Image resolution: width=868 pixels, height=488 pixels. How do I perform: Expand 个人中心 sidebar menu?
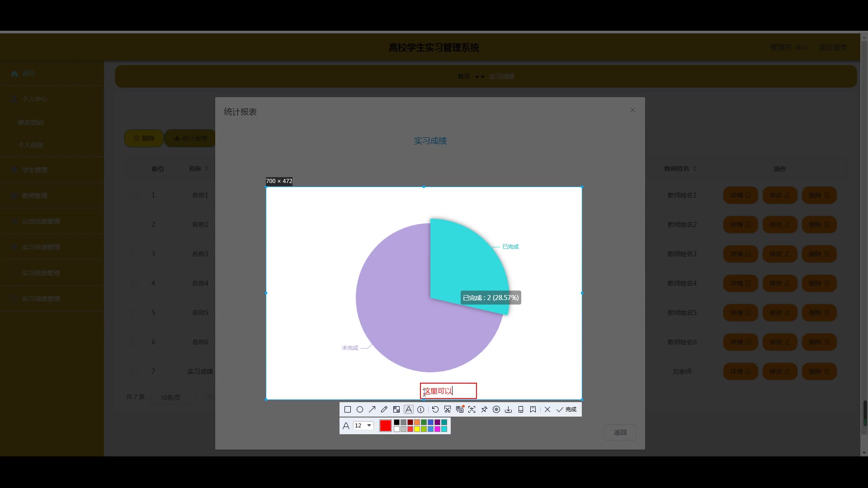[52, 99]
